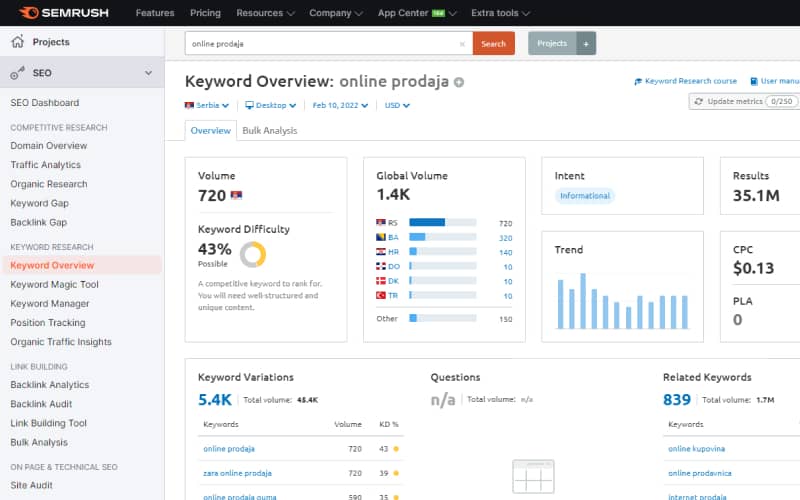Click the DO flag in Global Volume

[381, 266]
